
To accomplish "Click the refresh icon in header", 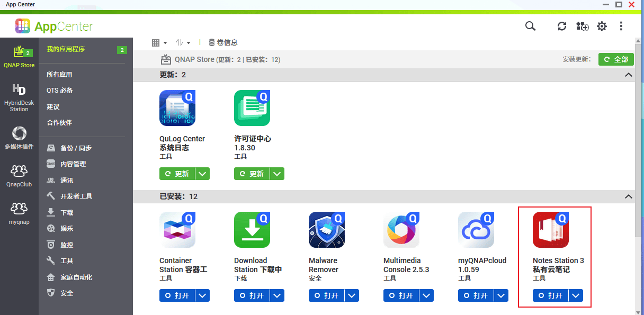I will point(562,26).
